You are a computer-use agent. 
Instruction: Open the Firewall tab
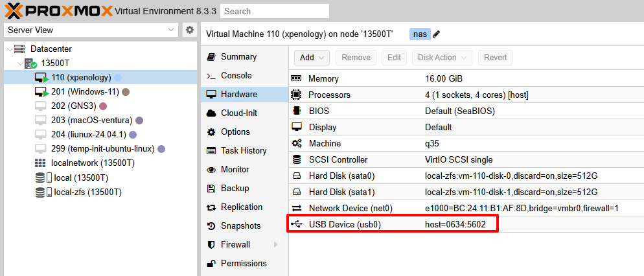(244, 245)
